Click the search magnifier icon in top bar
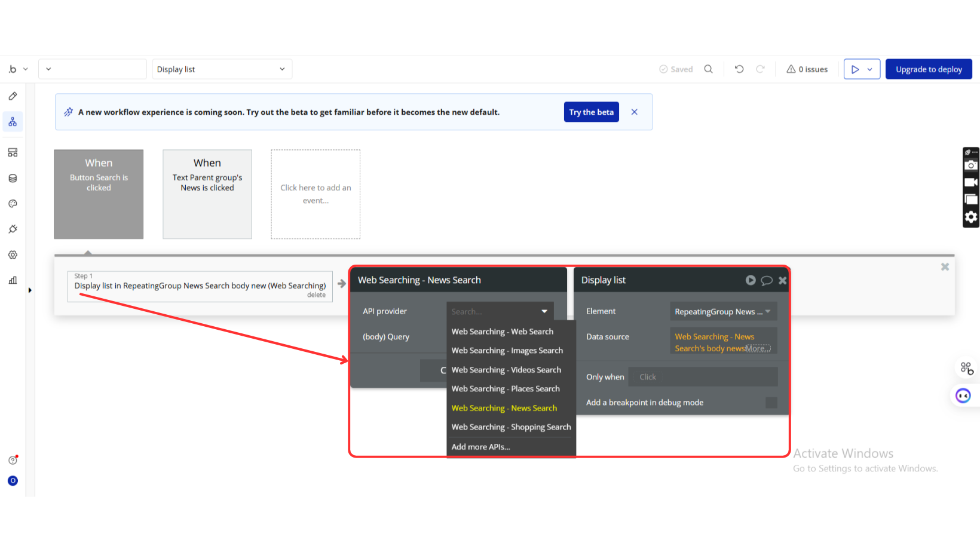The width and height of the screenshot is (980, 552). click(x=708, y=69)
